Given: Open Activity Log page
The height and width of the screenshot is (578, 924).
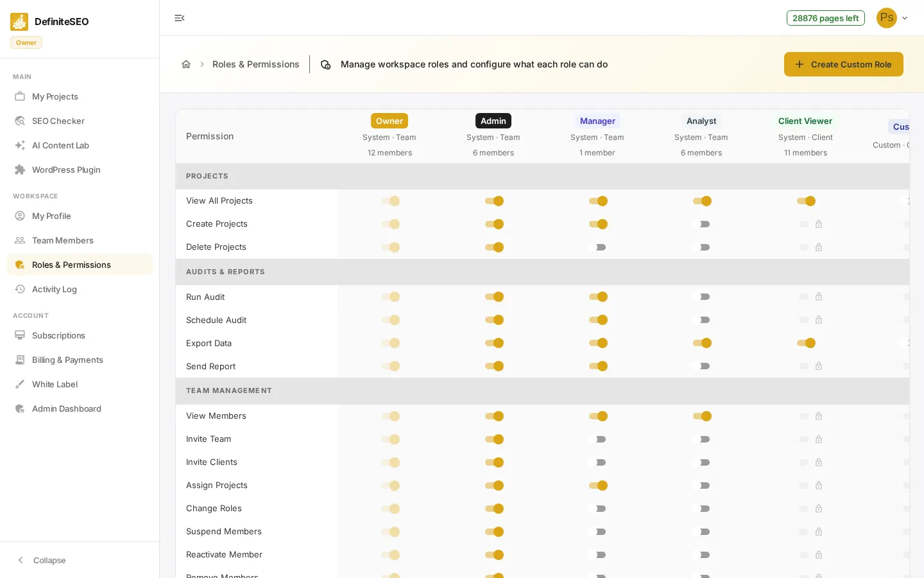Looking at the screenshot, I should tap(80, 289).
